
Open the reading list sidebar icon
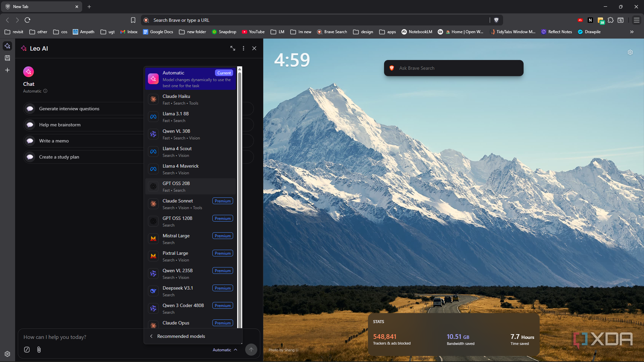pyautogui.click(x=7, y=58)
